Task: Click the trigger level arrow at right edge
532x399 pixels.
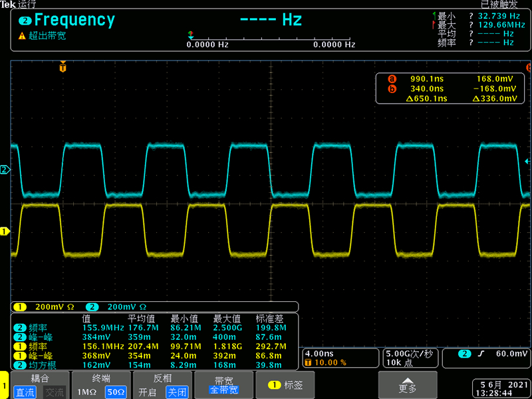Action: coord(527,161)
